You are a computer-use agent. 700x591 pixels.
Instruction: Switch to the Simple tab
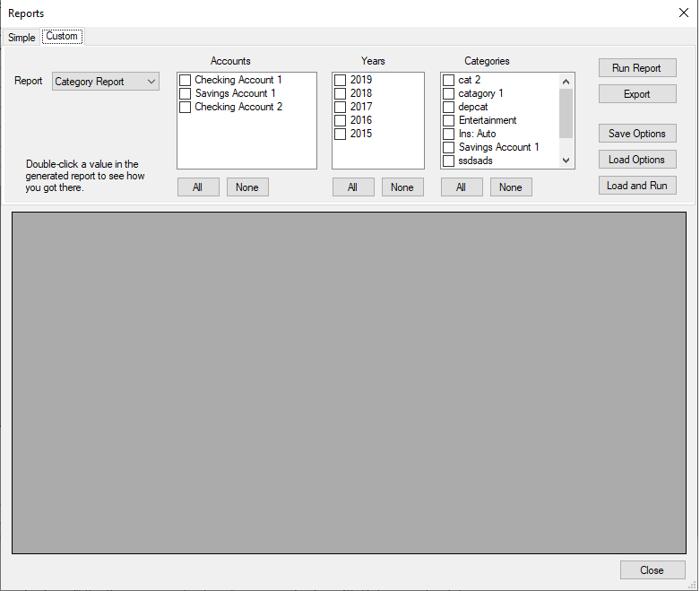(22, 38)
